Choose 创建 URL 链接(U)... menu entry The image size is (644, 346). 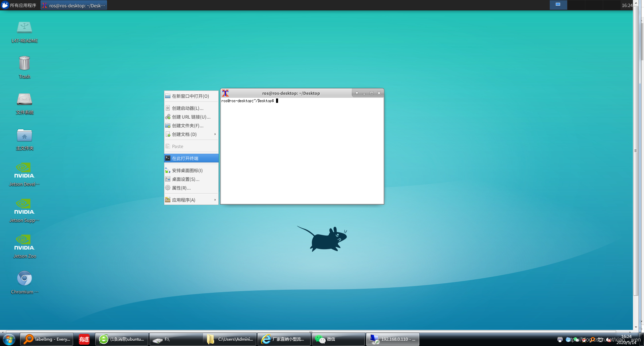click(x=191, y=117)
